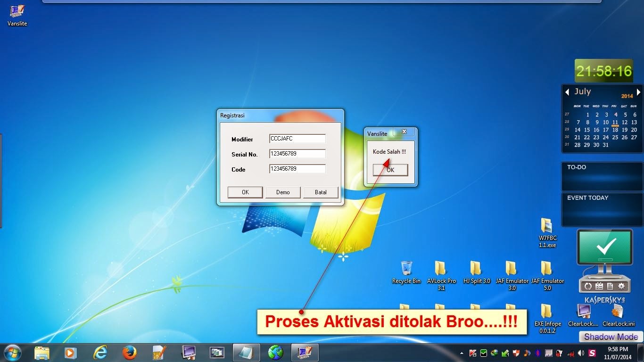Click the Serial No. input field

click(x=297, y=154)
